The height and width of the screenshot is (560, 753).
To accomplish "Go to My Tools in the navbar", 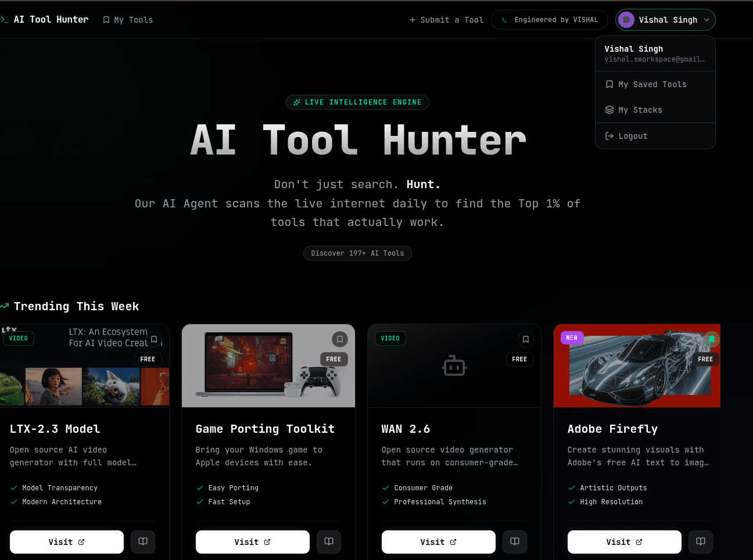I will (128, 20).
